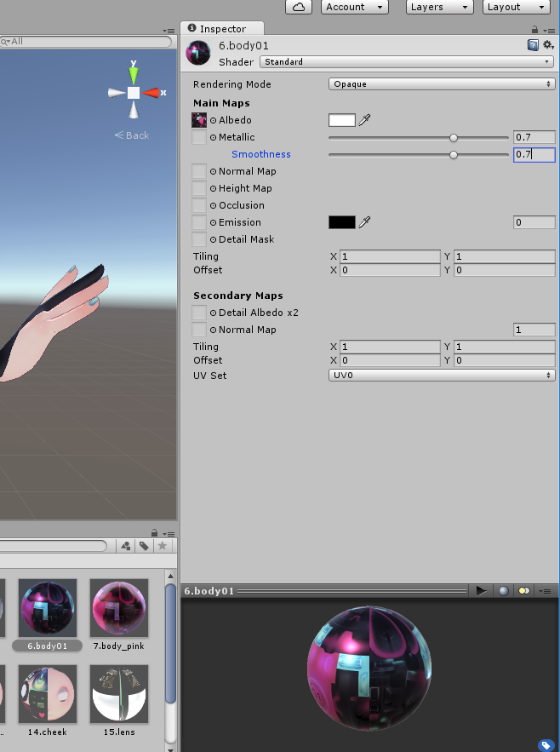This screenshot has width=560, height=752.
Task: Click the Detail Mask texture slot
Action: tap(199, 239)
